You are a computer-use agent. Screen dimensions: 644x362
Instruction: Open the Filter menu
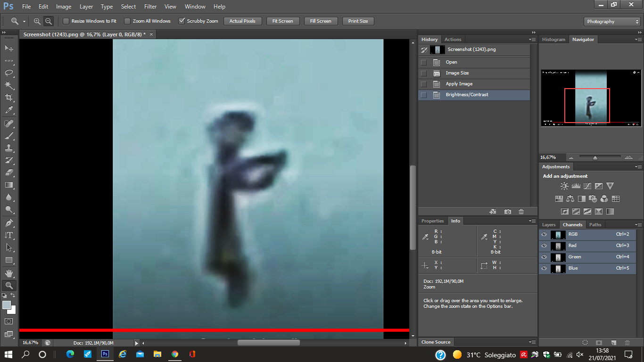(x=150, y=7)
